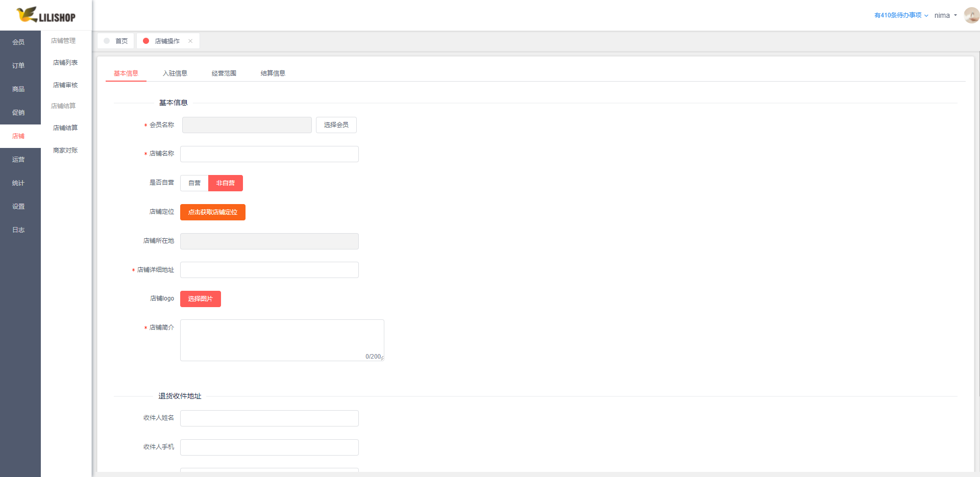Screen dimensions: 980x477
Task: Go to 商家对账 submenu item
Action: 65,150
